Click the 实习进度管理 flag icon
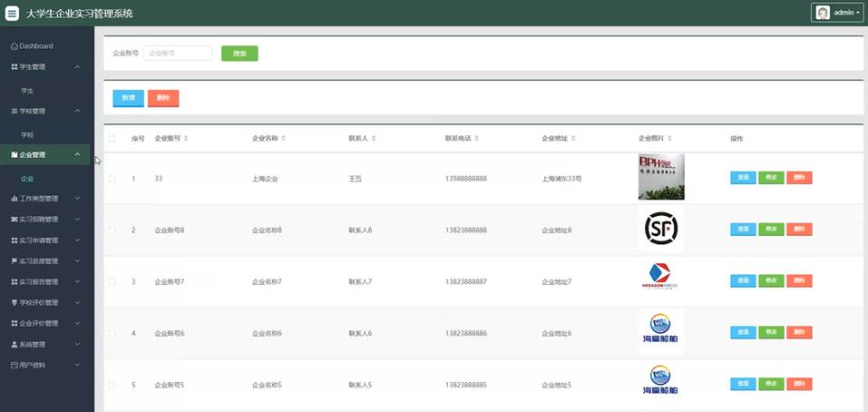 (x=15, y=260)
